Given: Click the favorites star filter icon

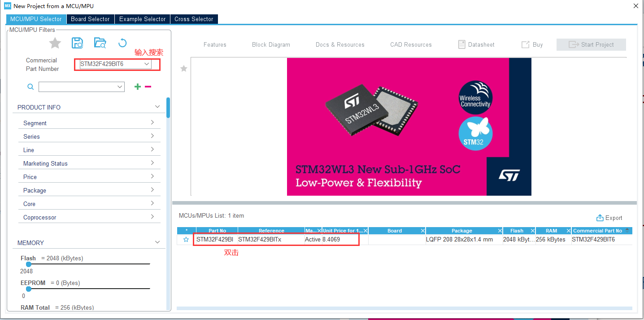Looking at the screenshot, I should pyautogui.click(x=55, y=43).
